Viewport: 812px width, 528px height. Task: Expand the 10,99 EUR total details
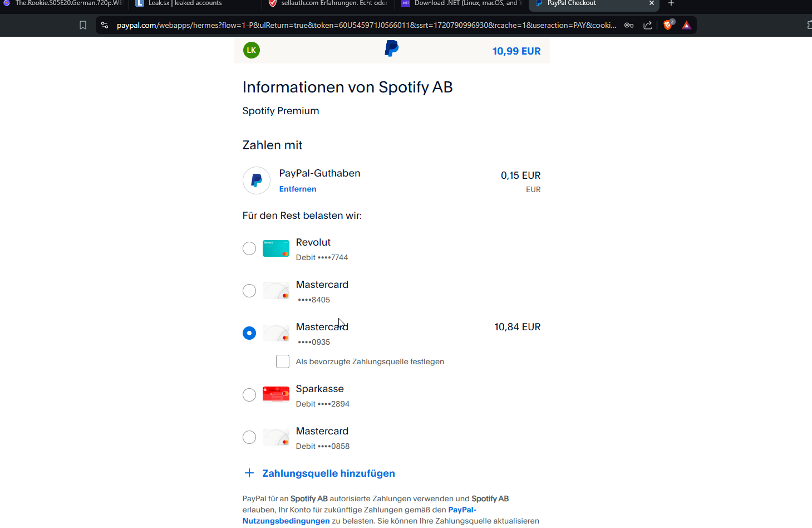(516, 51)
